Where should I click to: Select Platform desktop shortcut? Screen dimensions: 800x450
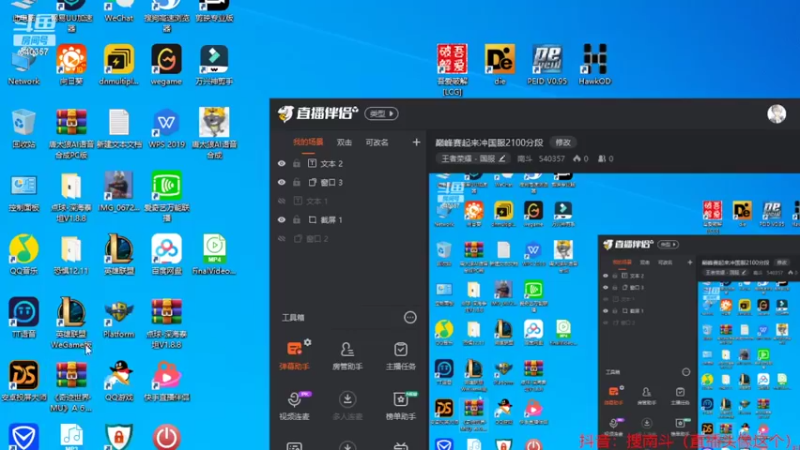[119, 317]
